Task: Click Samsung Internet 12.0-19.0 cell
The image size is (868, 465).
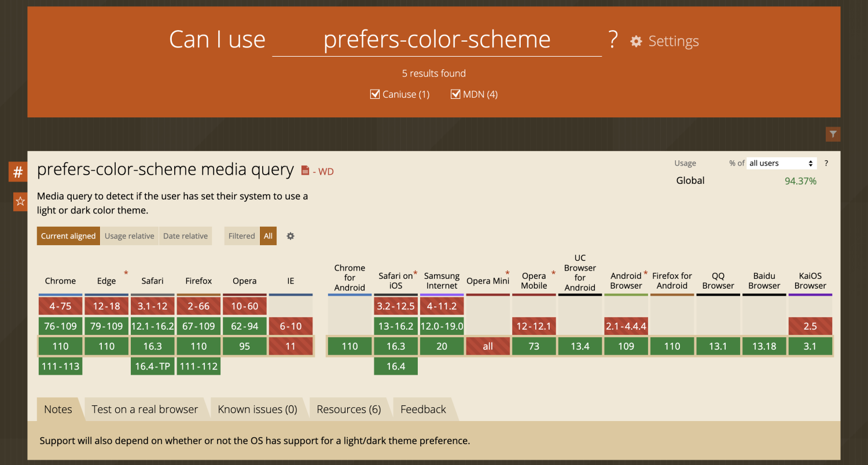Action: pos(442,326)
